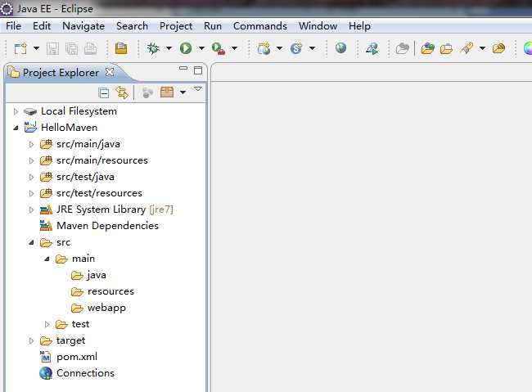Minimize the Project Explorer panel
Viewport: 532px width, 392px height.
pos(183,68)
